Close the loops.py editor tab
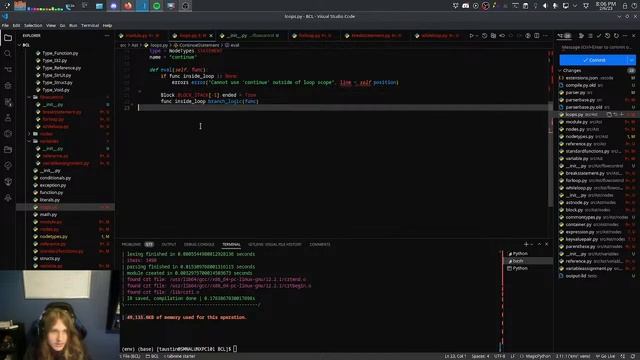640x360 pixels. 211,36
